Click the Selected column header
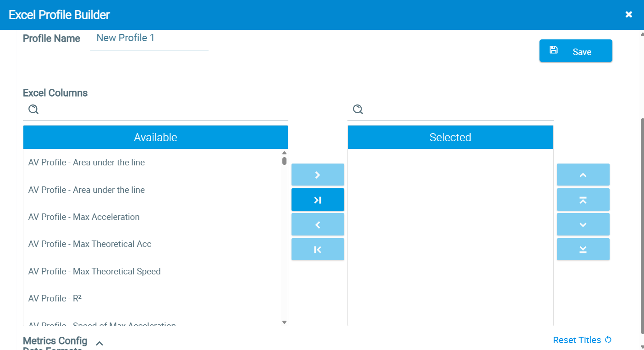The width and height of the screenshot is (644, 350). tap(450, 137)
